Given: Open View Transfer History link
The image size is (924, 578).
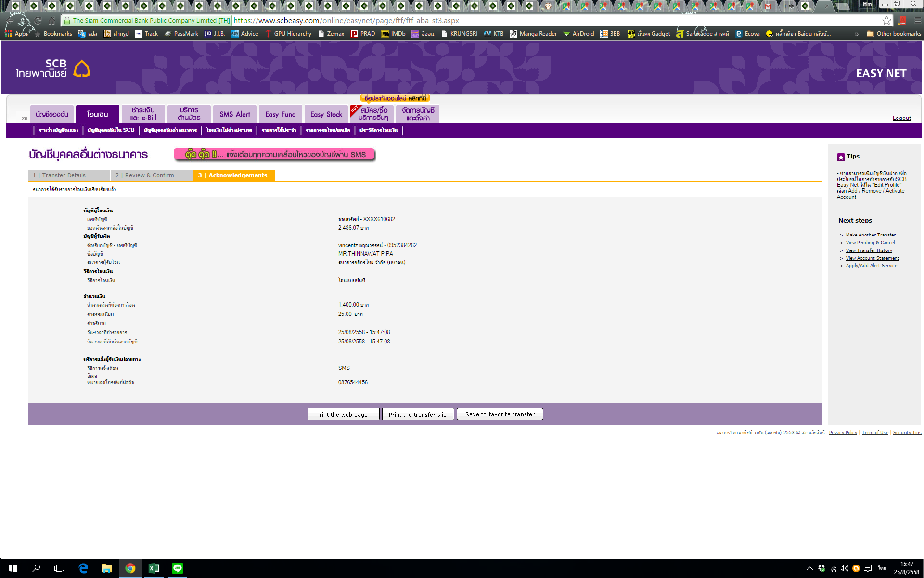Looking at the screenshot, I should tap(869, 250).
